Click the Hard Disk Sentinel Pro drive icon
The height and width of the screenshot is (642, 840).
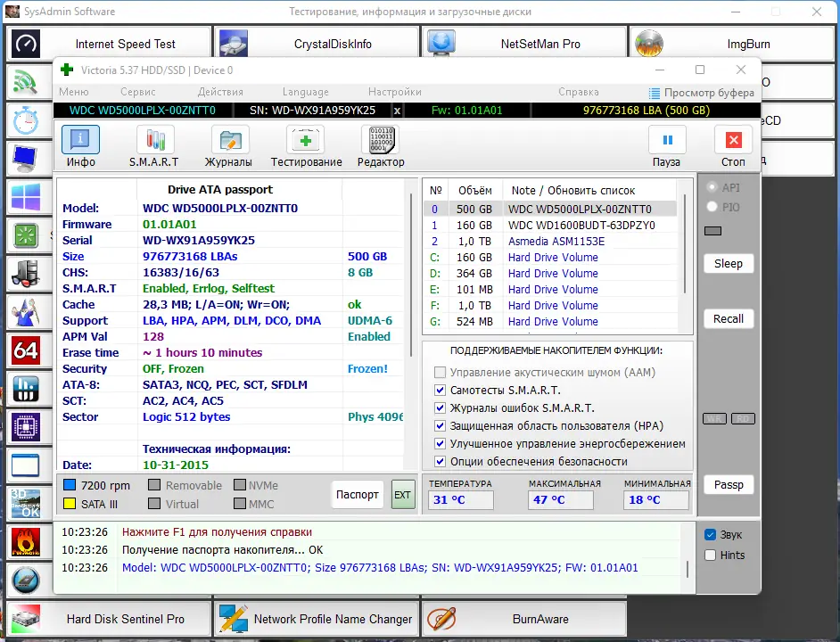click(26, 619)
